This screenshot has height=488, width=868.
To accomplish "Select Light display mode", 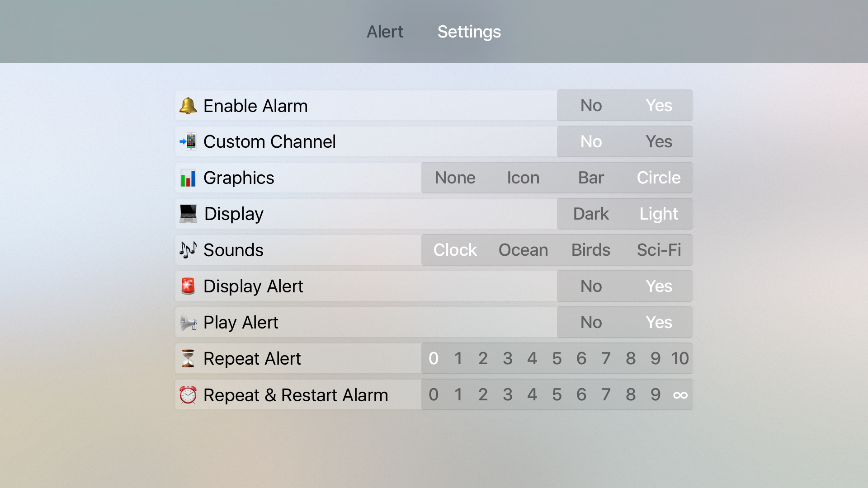I will [659, 214].
